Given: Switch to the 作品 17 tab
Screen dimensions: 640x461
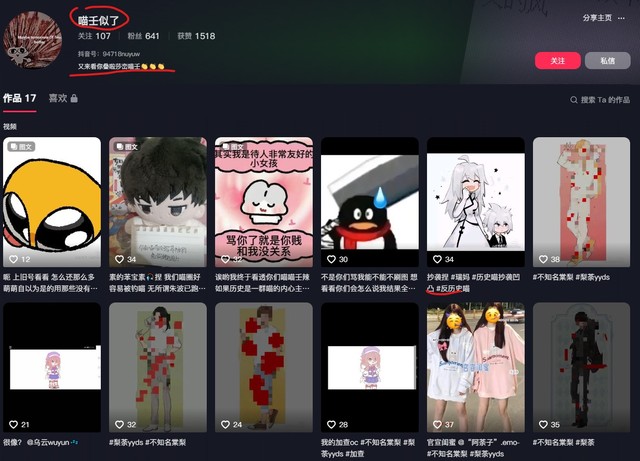Looking at the screenshot, I should (x=20, y=98).
